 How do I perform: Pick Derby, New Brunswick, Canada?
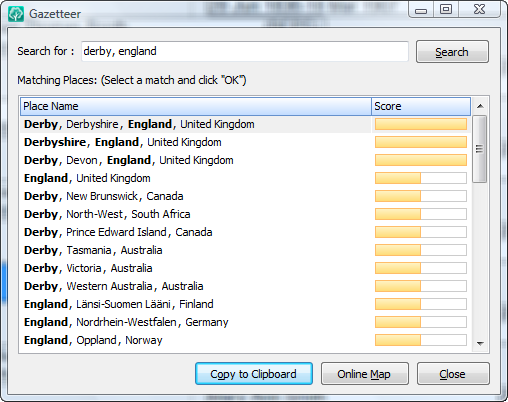tap(245, 196)
